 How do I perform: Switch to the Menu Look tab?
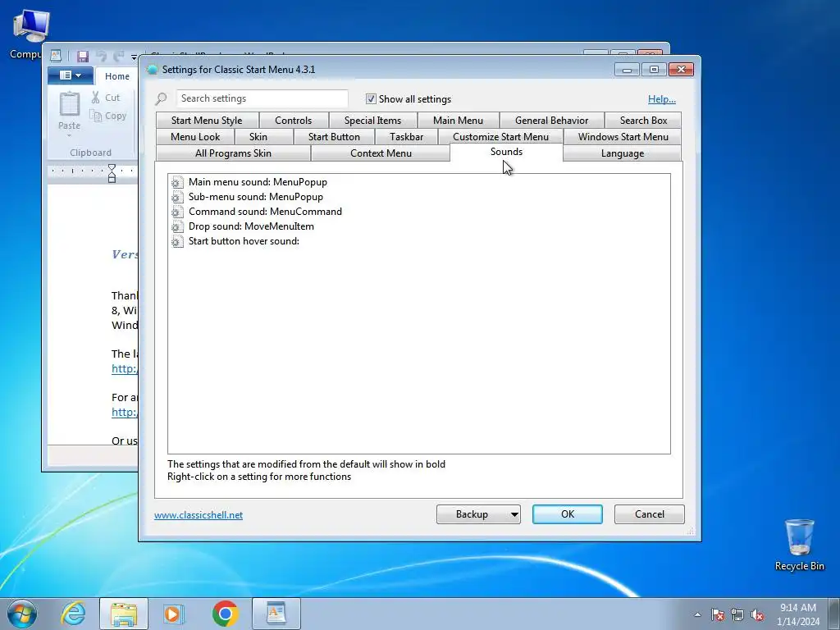coord(195,137)
